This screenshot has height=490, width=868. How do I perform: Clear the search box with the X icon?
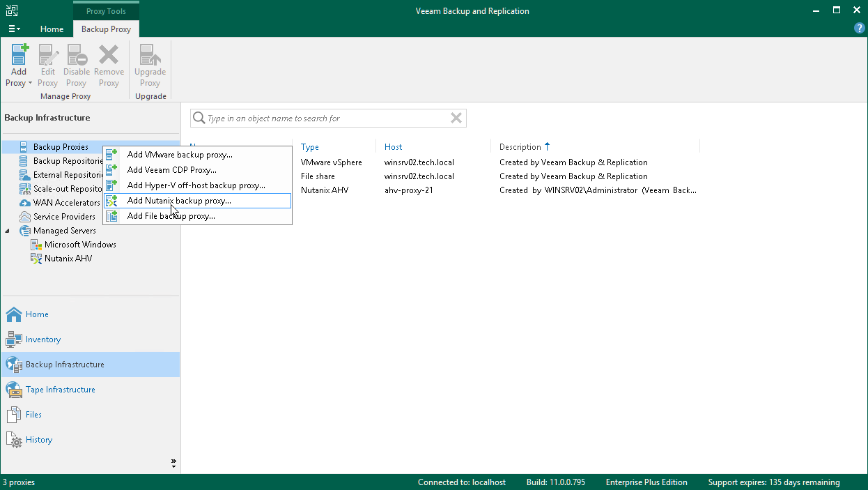tap(456, 118)
